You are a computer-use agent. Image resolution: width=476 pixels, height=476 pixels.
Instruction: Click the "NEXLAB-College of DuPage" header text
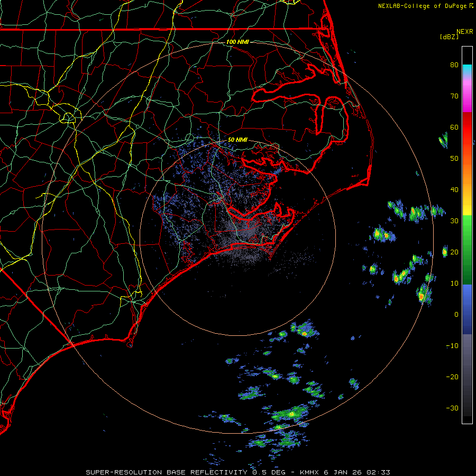point(423,6)
